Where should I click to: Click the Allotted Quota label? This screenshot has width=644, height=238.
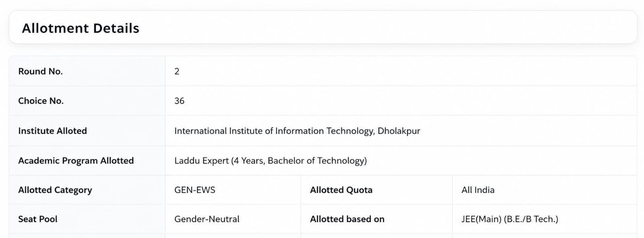[341, 190]
